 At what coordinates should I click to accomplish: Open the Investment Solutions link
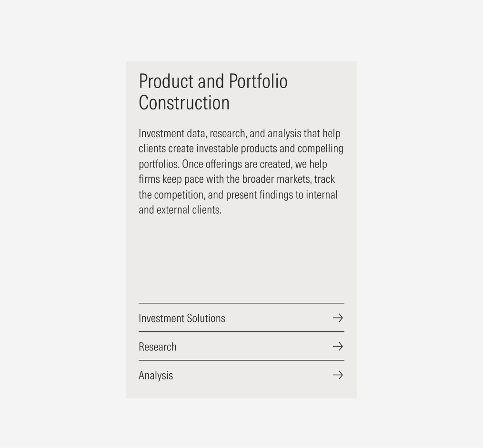pyautogui.click(x=182, y=318)
